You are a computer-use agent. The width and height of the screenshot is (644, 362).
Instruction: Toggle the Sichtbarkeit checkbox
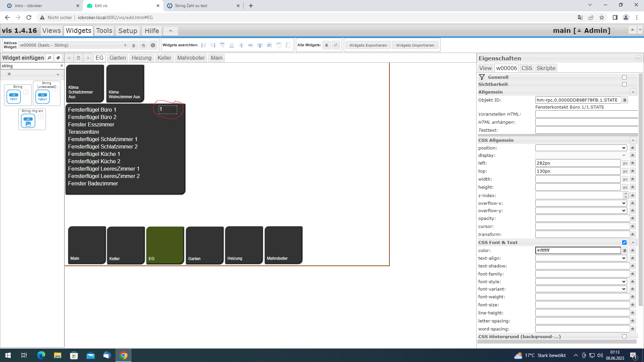coord(624,84)
